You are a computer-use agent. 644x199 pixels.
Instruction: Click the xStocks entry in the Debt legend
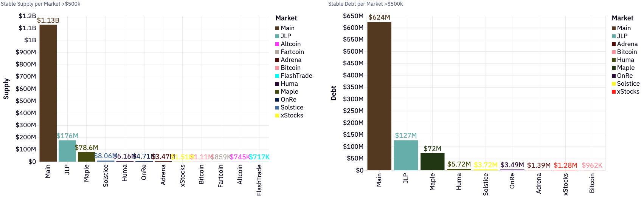click(628, 92)
